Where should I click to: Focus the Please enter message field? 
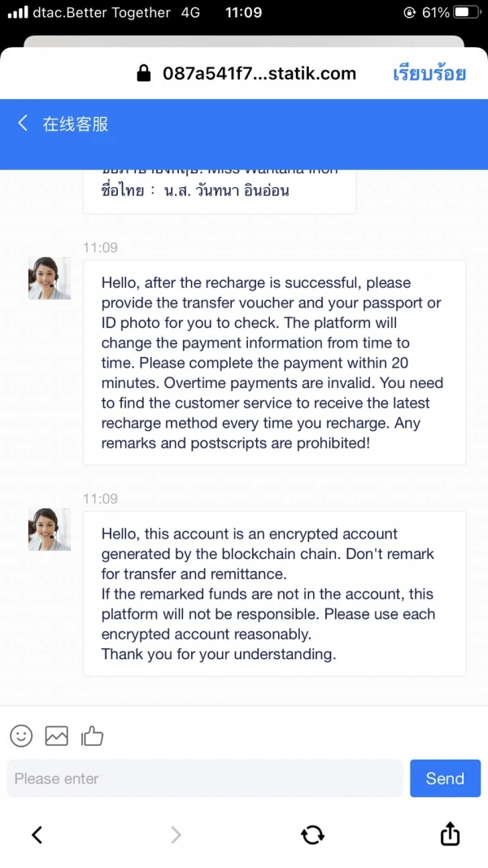point(205,779)
